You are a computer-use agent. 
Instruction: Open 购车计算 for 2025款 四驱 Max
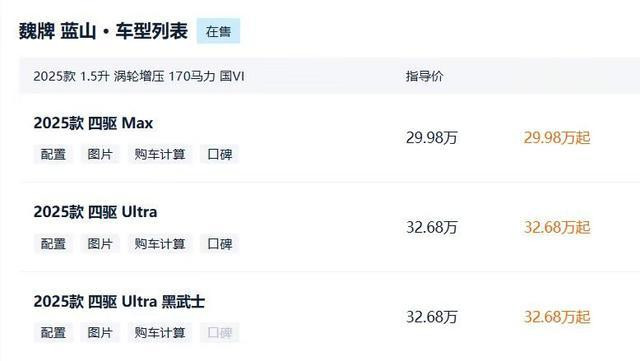click(160, 154)
